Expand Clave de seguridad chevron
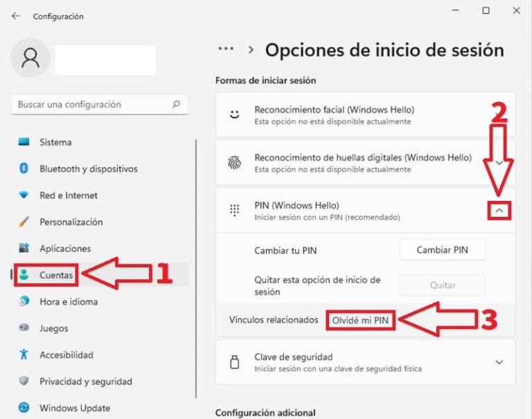 point(499,362)
